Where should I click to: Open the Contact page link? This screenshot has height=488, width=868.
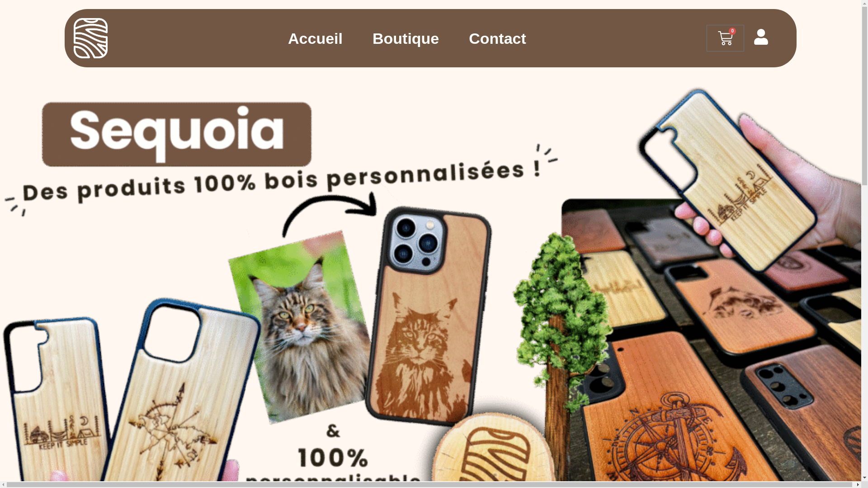(497, 38)
